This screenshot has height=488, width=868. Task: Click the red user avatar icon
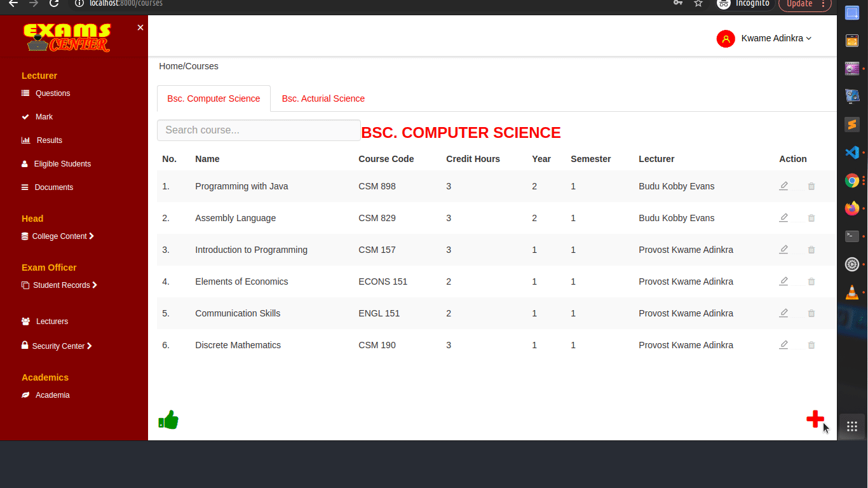coord(726,39)
